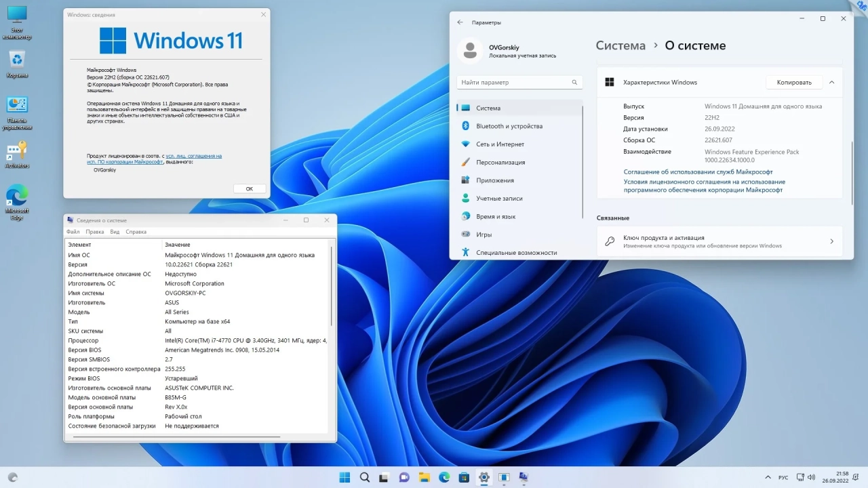The image size is (868, 488).
Task: Launch Microsoft Edge from the taskbar
Action: 444,477
